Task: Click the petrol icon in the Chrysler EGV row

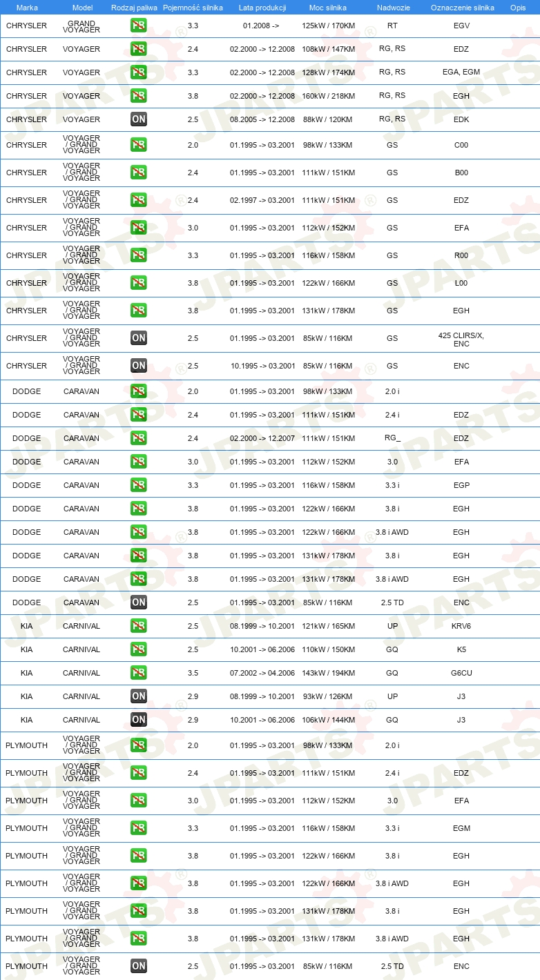Action: tap(139, 26)
